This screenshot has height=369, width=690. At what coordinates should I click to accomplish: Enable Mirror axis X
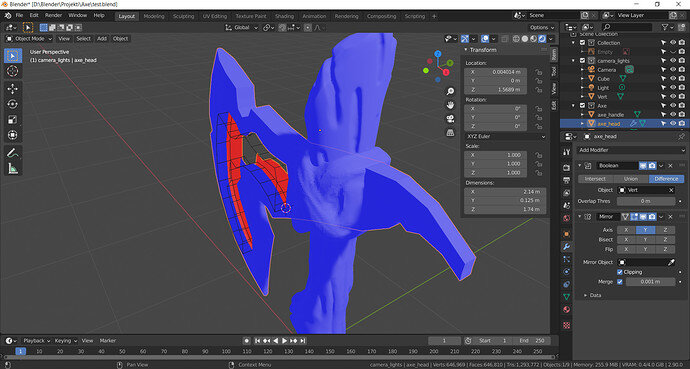[x=626, y=230]
